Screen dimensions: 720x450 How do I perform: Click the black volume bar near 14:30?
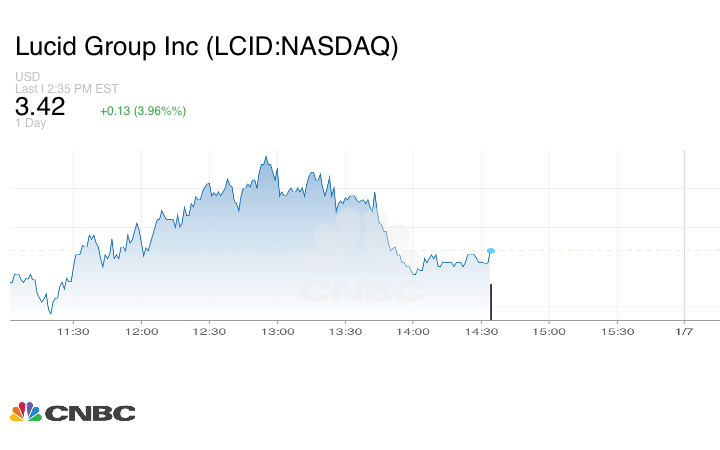(x=490, y=302)
